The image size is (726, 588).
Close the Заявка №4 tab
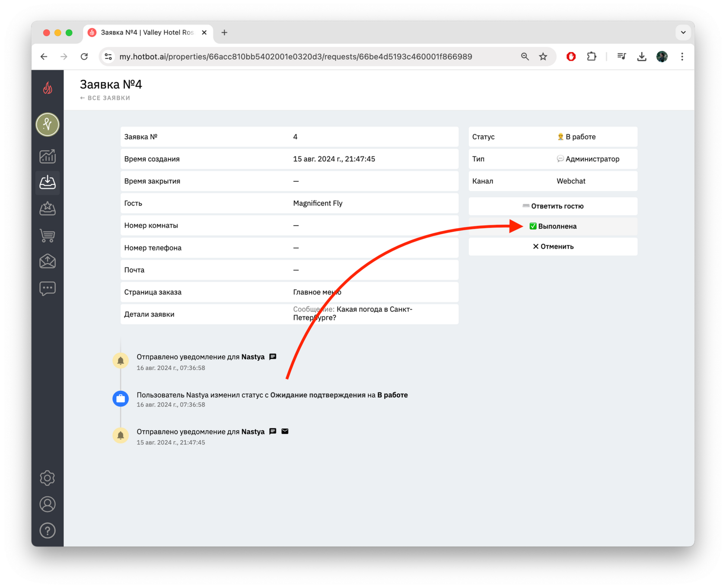(204, 32)
